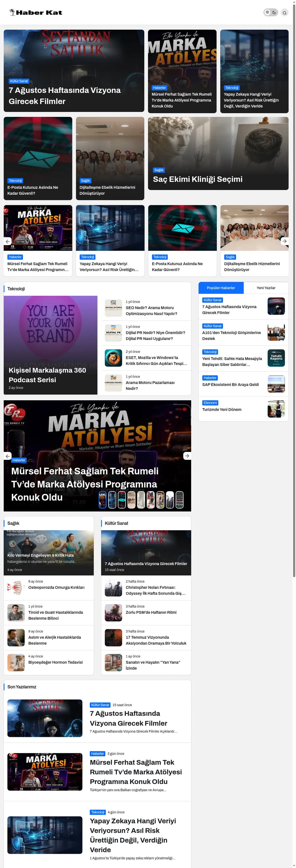This screenshot has height=868, width=296.
Task: Open Biyoeşdeğer Hormon Tedavisi article
Action: point(56,662)
